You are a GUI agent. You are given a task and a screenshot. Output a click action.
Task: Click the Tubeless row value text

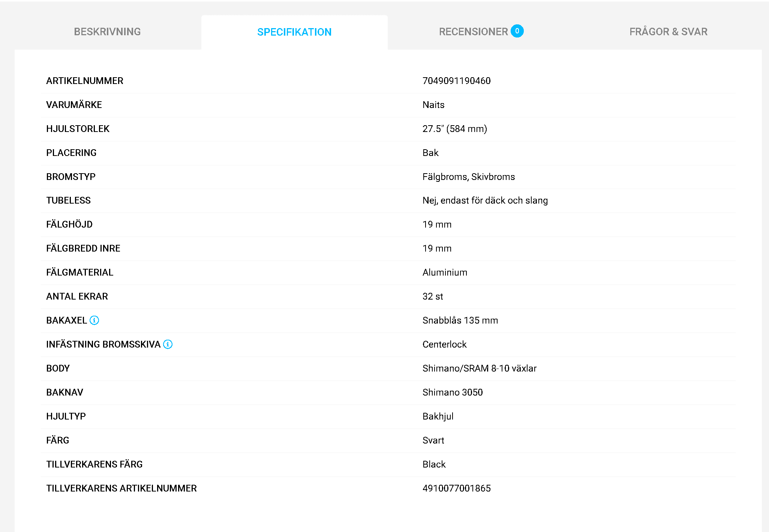tap(485, 201)
